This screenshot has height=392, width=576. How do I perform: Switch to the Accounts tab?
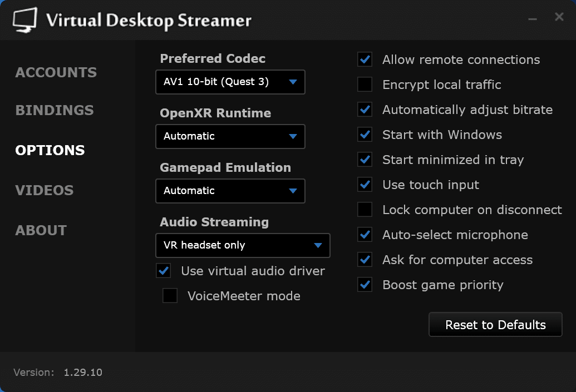56,72
